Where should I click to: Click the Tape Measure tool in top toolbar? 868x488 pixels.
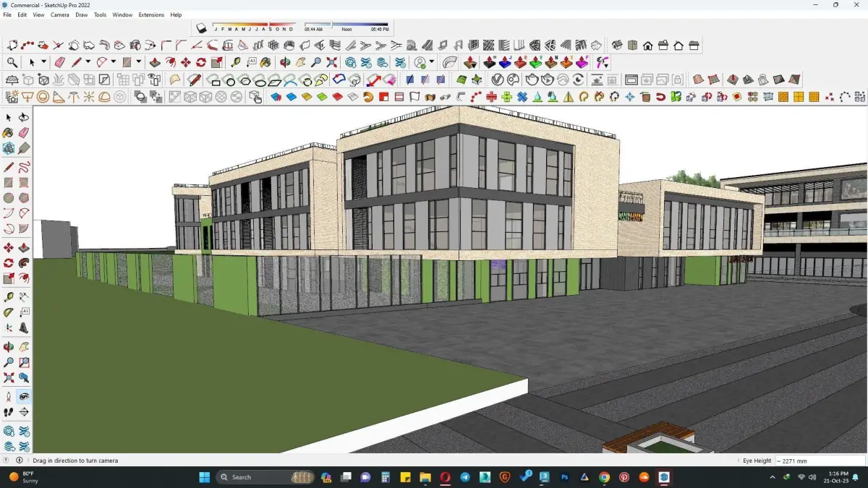[x=234, y=62]
